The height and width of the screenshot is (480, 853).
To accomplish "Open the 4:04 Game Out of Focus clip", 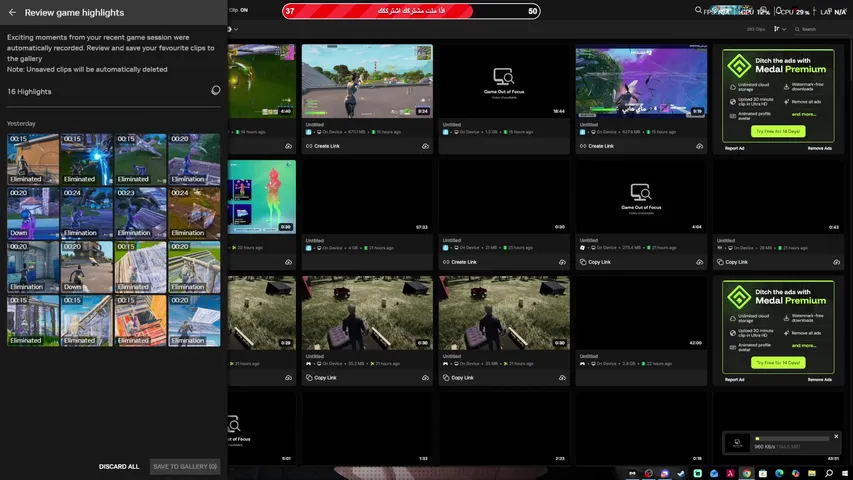I will click(641, 196).
